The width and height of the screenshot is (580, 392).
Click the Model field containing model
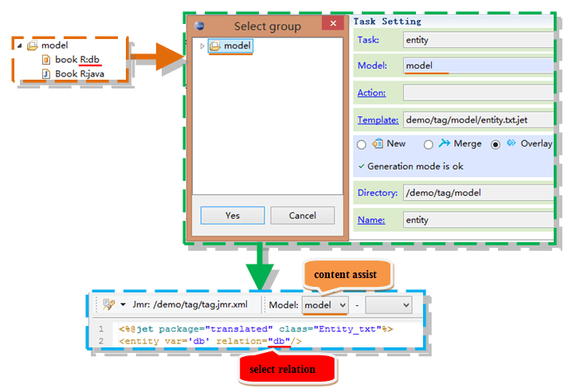coord(479,65)
